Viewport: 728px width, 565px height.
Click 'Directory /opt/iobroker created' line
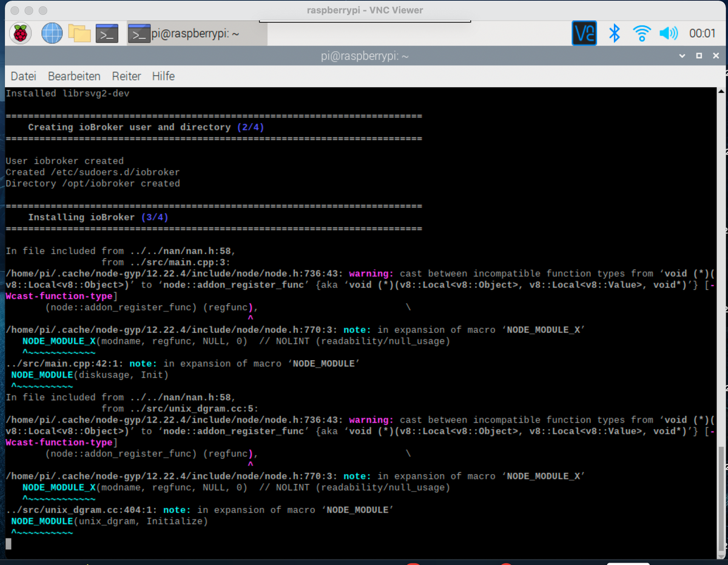click(93, 184)
